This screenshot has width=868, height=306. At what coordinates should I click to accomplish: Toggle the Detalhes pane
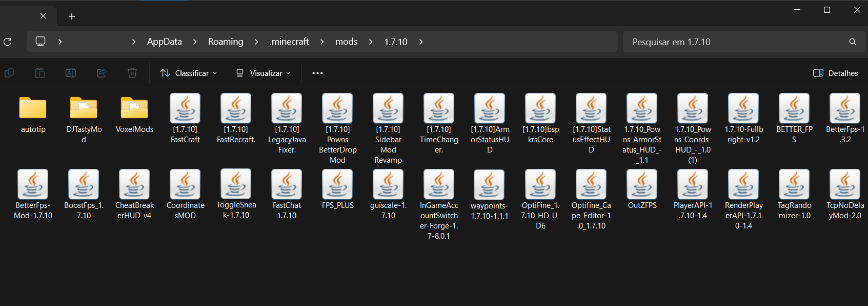(x=836, y=73)
